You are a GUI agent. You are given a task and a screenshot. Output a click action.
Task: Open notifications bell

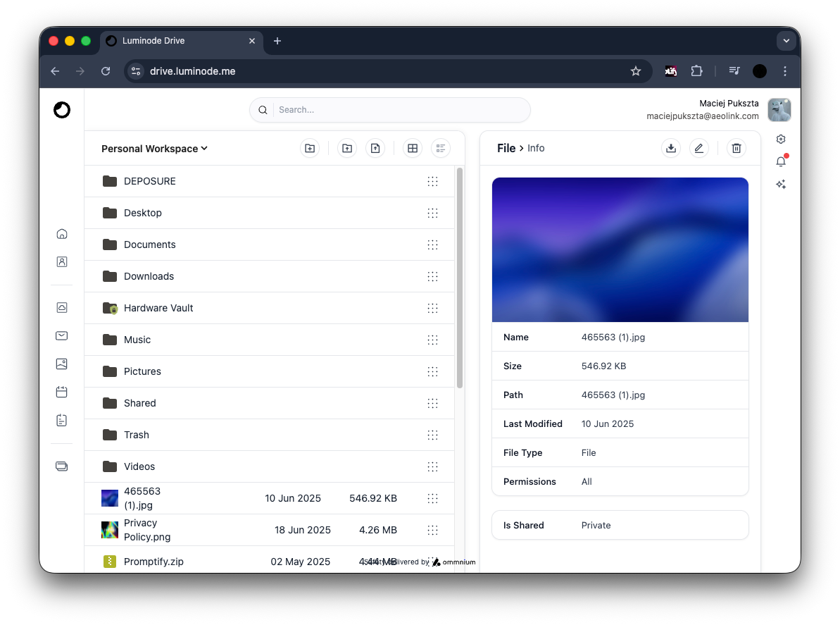781,161
